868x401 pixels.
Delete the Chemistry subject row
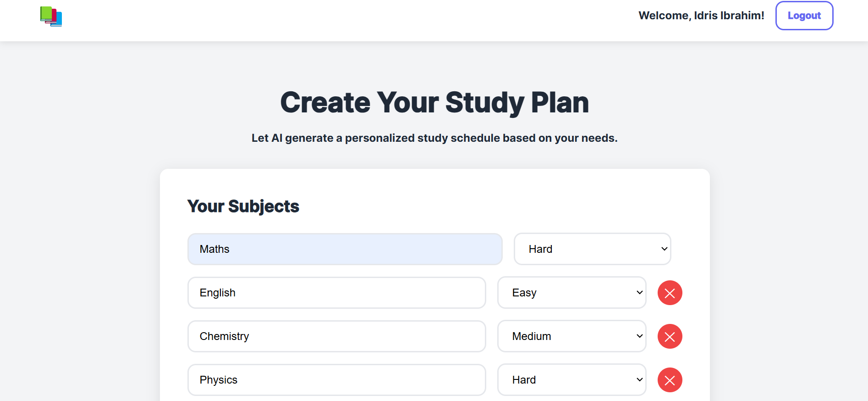[670, 336]
